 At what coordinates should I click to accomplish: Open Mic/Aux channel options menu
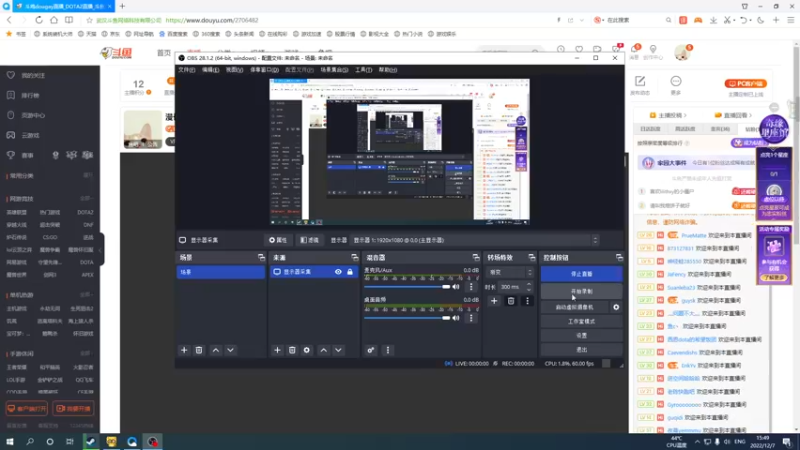471,287
